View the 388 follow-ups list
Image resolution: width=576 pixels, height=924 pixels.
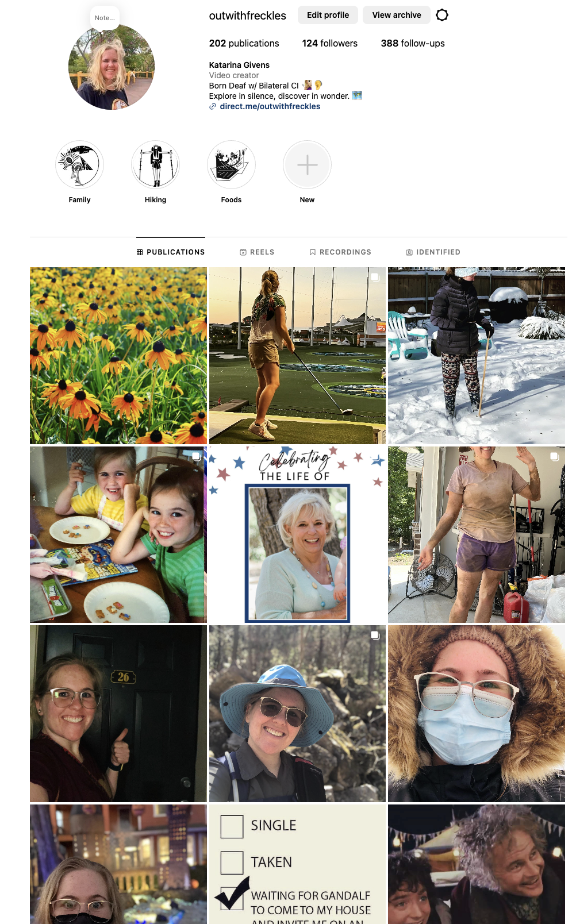[413, 44]
